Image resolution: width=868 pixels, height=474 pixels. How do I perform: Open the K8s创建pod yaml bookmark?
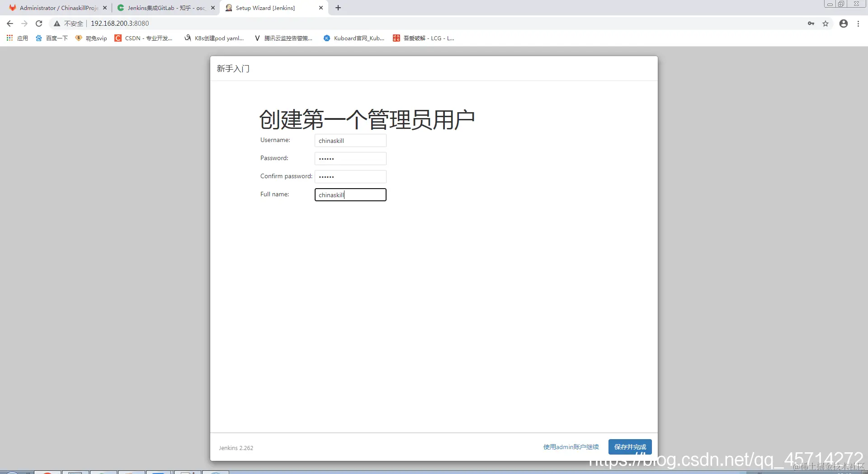pyautogui.click(x=213, y=38)
